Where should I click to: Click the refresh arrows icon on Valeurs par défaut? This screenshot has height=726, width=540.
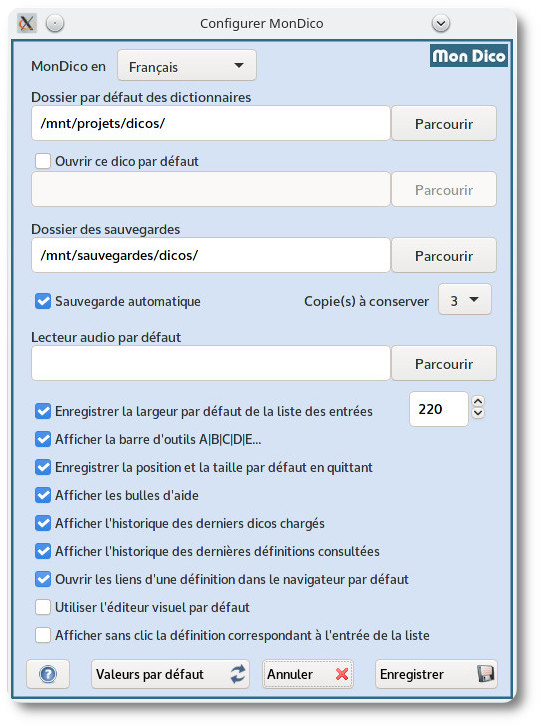tap(238, 674)
